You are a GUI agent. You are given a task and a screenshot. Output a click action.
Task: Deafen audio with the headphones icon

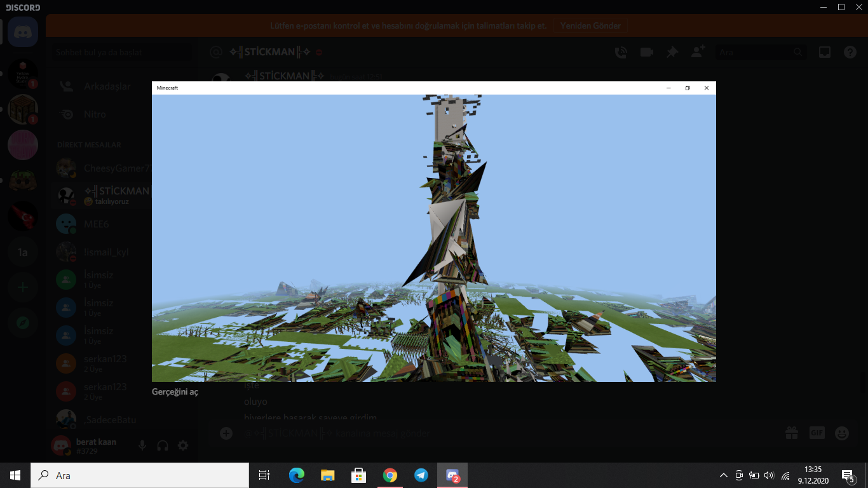point(163,445)
